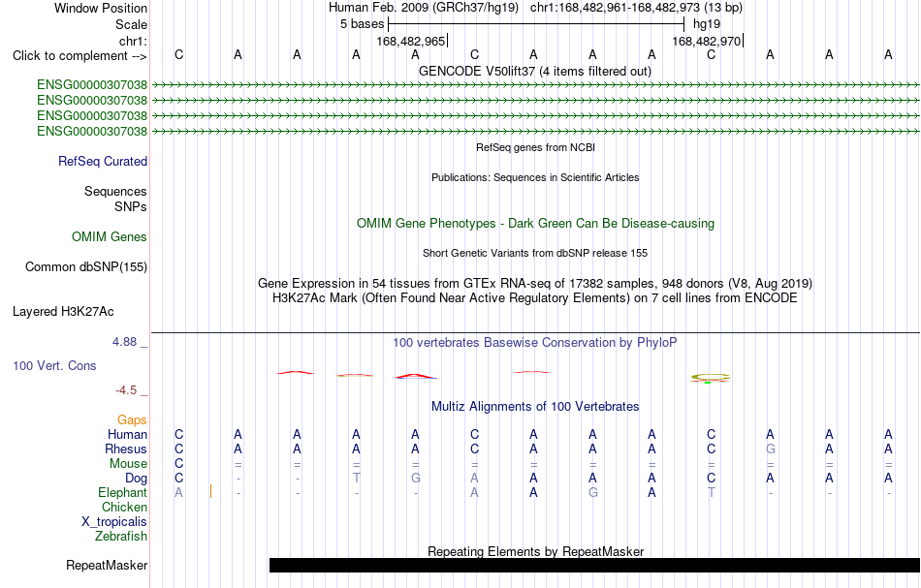The height and width of the screenshot is (588, 921).
Task: Click the Scale track label
Action: pos(131,24)
